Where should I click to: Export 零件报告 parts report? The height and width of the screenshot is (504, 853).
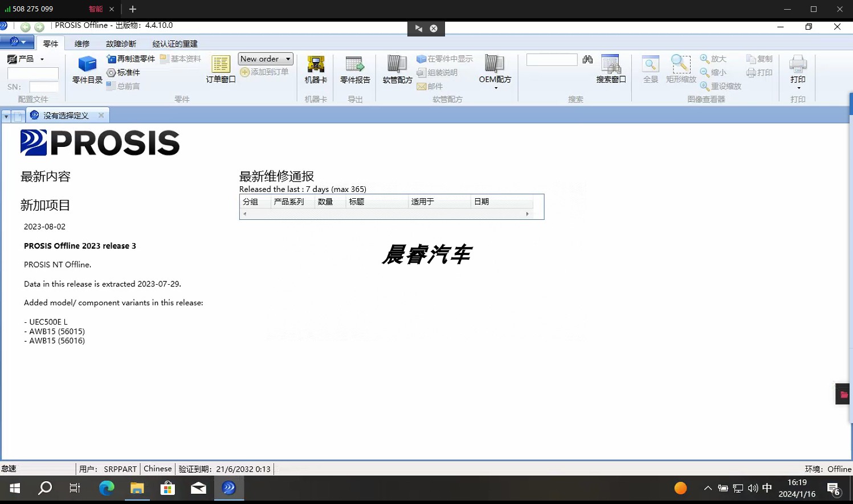pyautogui.click(x=355, y=69)
